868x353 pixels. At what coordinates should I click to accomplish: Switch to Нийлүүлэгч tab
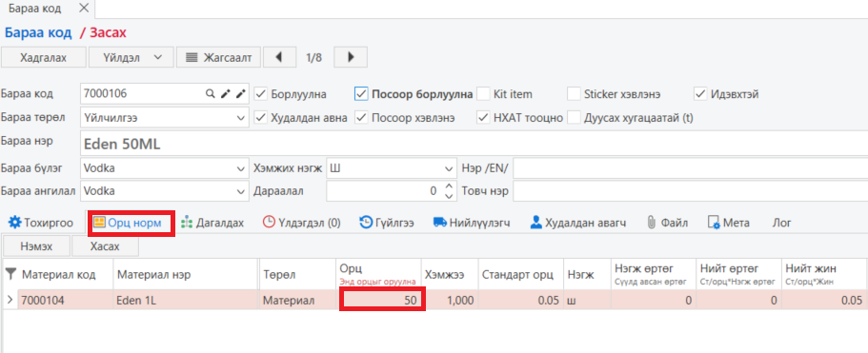coord(472,223)
